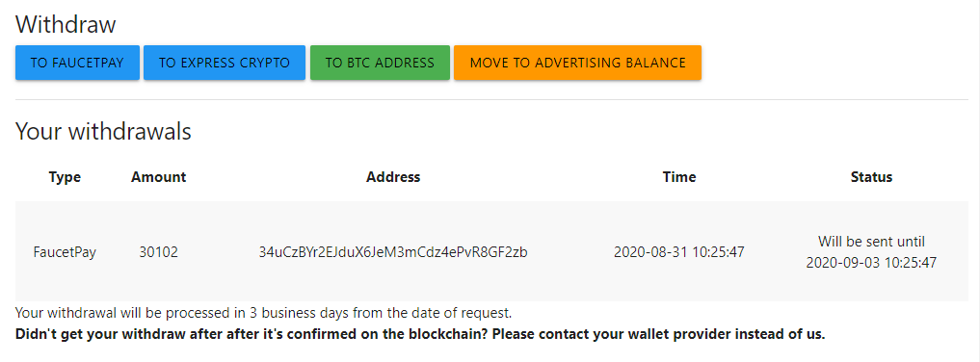Image resolution: width=980 pixels, height=362 pixels.
Task: Click MOVE TO ADVERTISING BALANCE
Action: coord(577,63)
